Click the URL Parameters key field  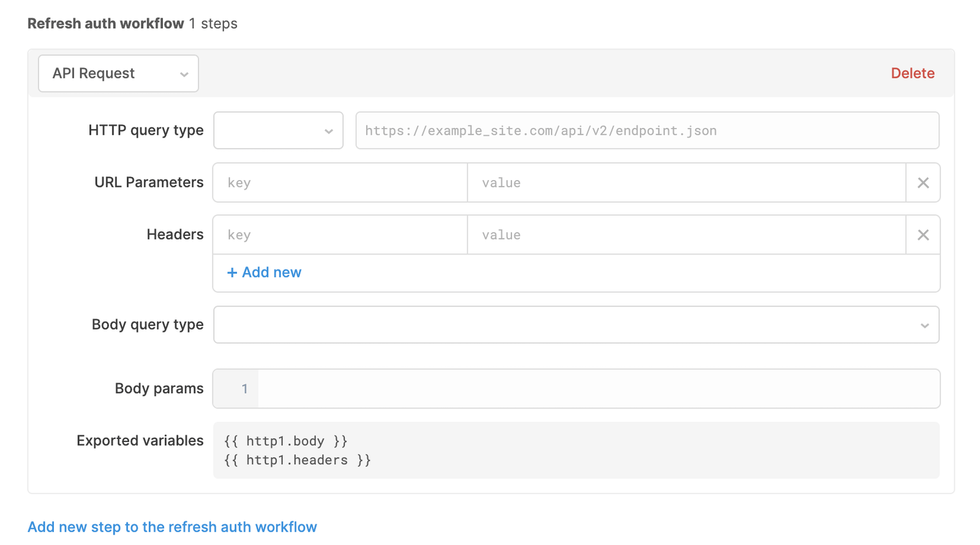(x=340, y=182)
